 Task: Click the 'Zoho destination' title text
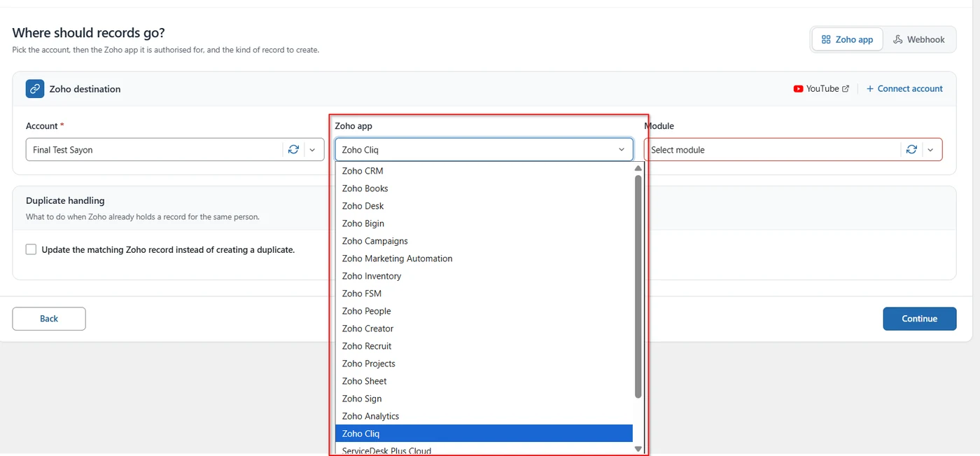85,89
